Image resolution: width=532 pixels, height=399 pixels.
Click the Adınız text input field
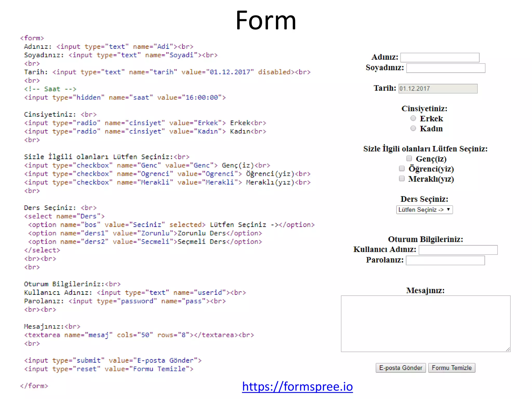click(440, 57)
